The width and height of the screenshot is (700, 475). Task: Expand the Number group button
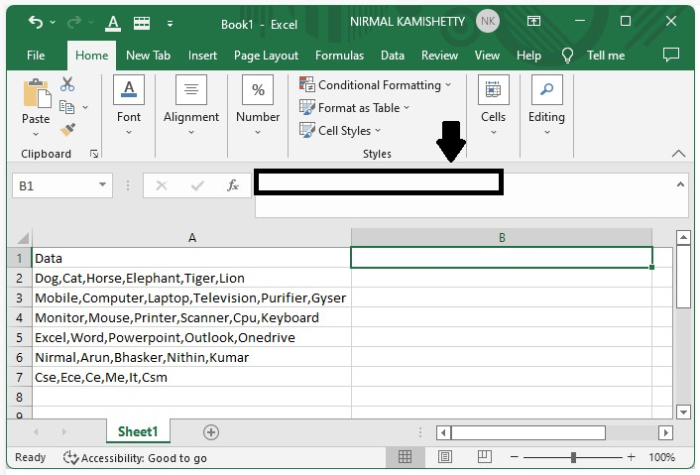click(258, 106)
